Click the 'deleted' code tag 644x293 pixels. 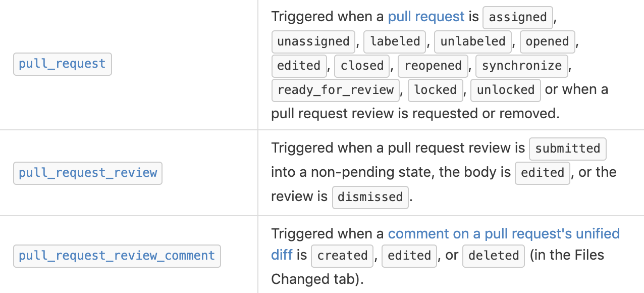tap(494, 256)
